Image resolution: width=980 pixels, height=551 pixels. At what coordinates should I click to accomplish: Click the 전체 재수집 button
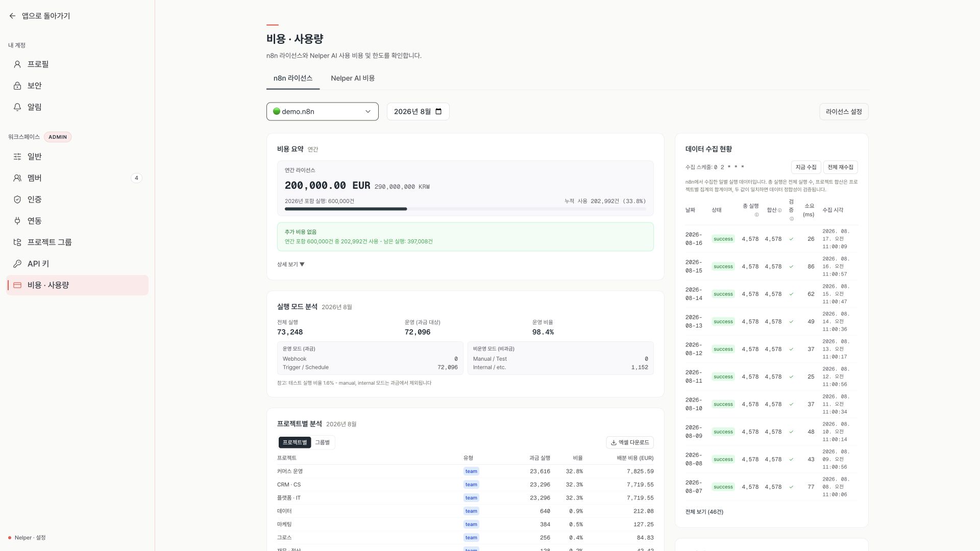(x=840, y=167)
